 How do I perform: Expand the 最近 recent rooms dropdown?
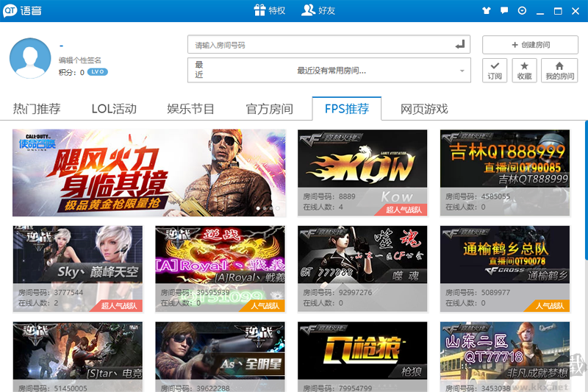pyautogui.click(x=462, y=71)
